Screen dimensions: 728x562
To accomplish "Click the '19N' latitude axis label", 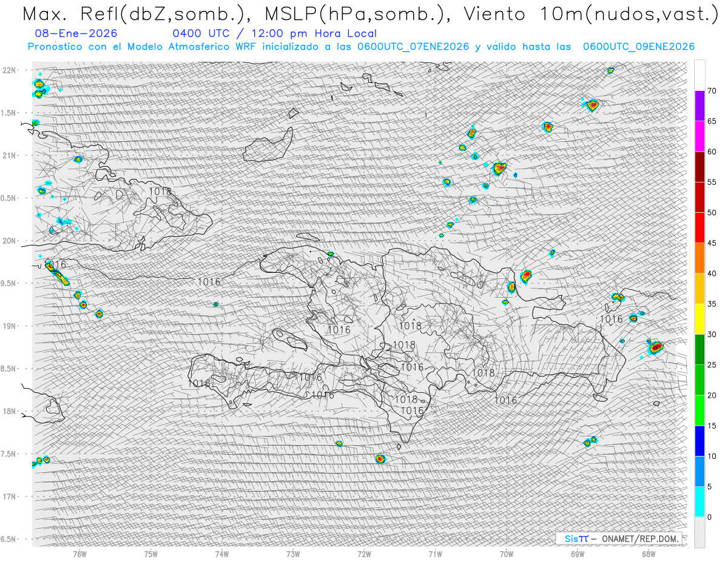I will click(9, 326).
